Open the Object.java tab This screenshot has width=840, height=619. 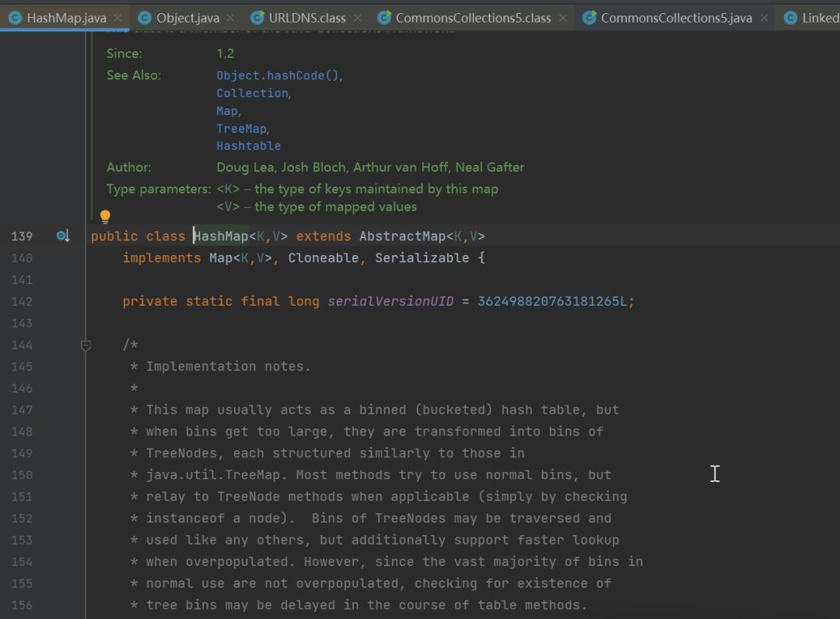[187, 18]
